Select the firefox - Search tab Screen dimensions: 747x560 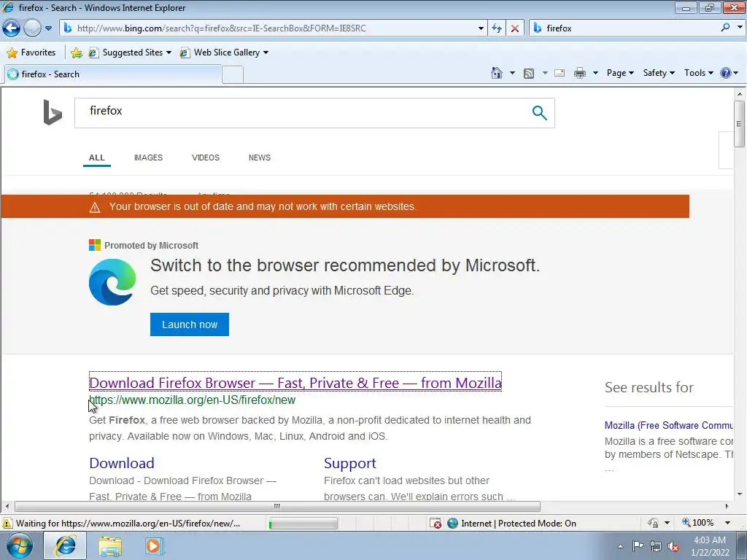pos(113,74)
